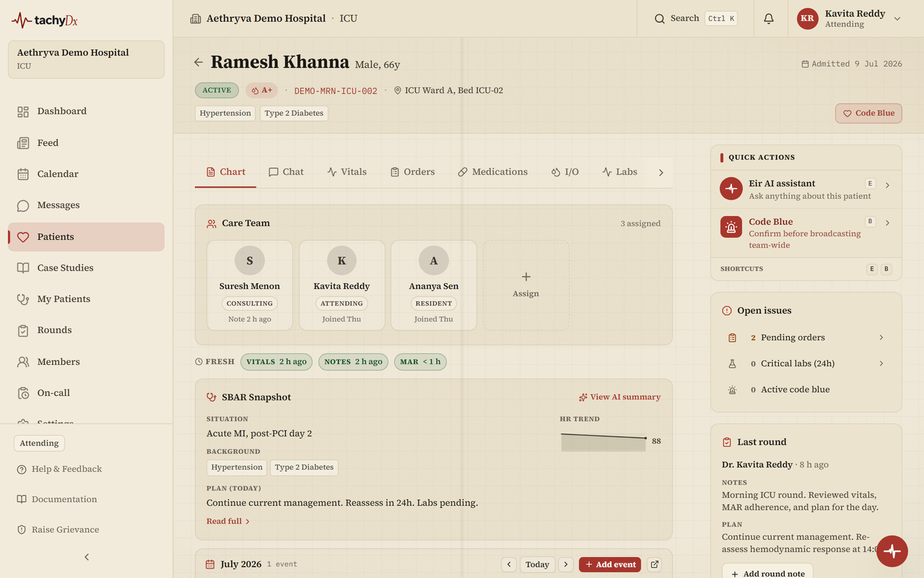Open the Eir AI assistant quick action
Screen dimensions: 924x578
tap(806, 189)
